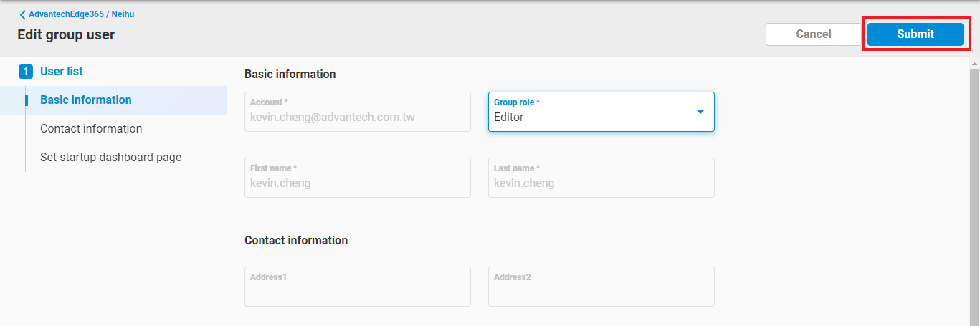
Task: Jump to Contact information in the sidebar
Action: [91, 129]
